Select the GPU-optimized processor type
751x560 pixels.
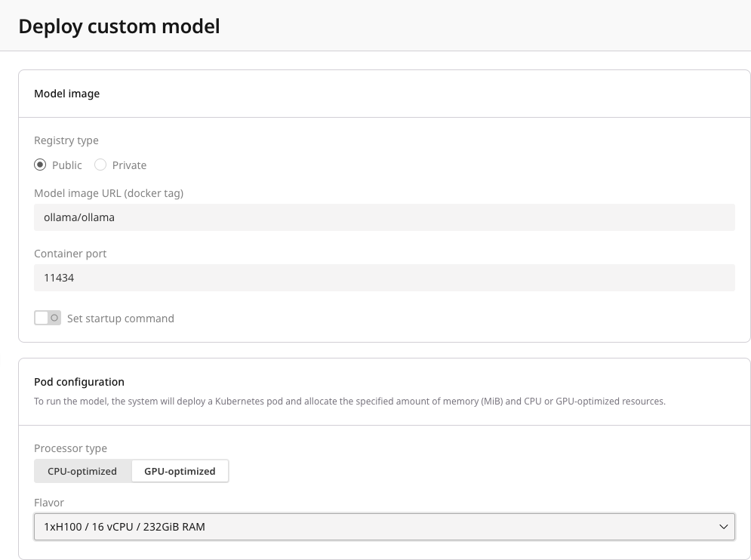[x=180, y=471]
